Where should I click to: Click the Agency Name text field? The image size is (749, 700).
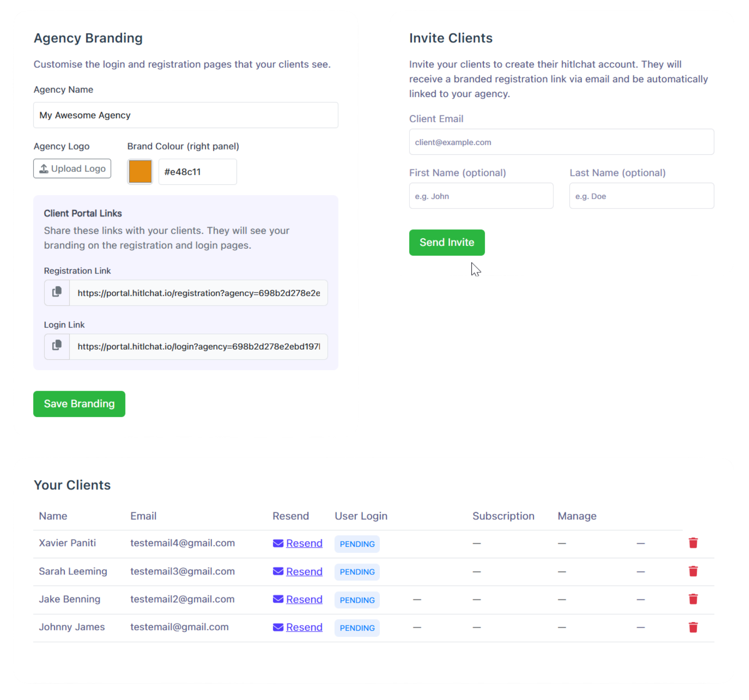[x=185, y=115]
